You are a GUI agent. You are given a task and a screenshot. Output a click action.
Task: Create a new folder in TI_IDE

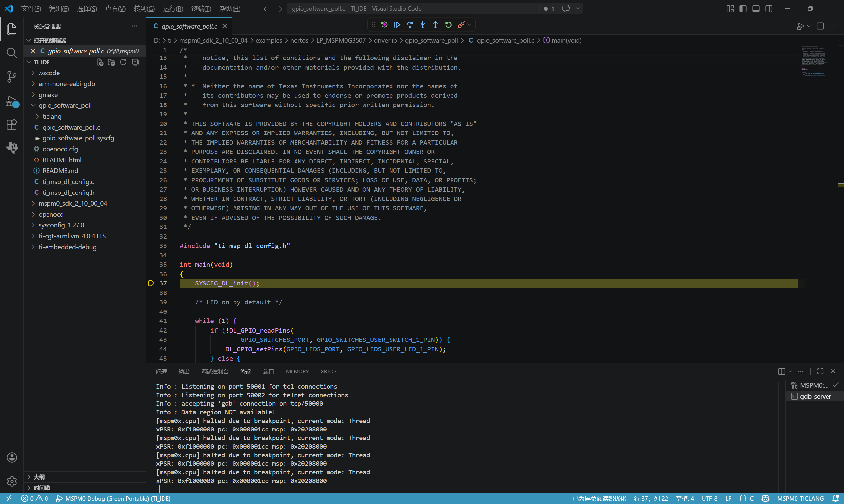(x=111, y=62)
